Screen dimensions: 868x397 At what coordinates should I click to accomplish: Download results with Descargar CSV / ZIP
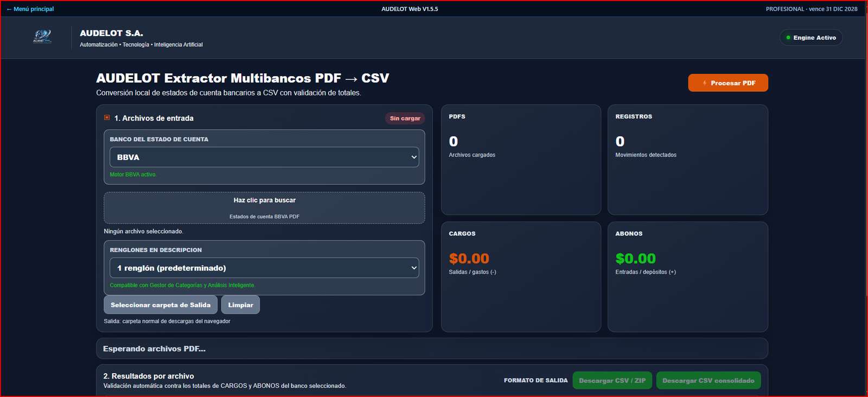(x=612, y=380)
